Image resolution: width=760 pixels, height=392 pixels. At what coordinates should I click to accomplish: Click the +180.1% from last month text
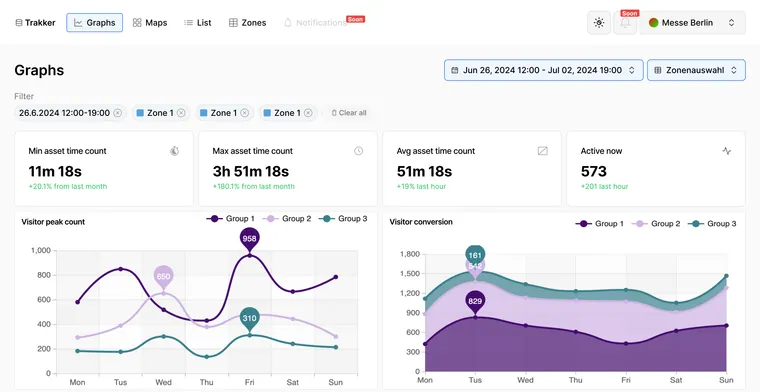tap(253, 187)
